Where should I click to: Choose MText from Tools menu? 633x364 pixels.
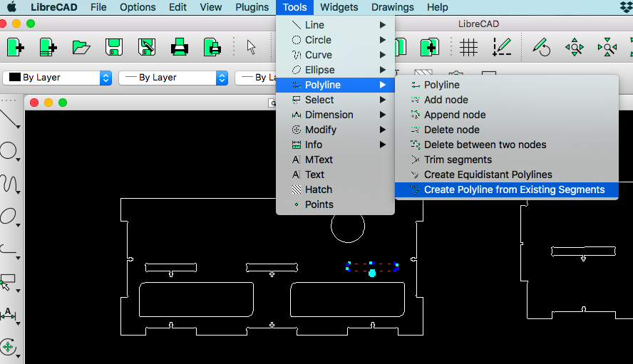(335, 160)
